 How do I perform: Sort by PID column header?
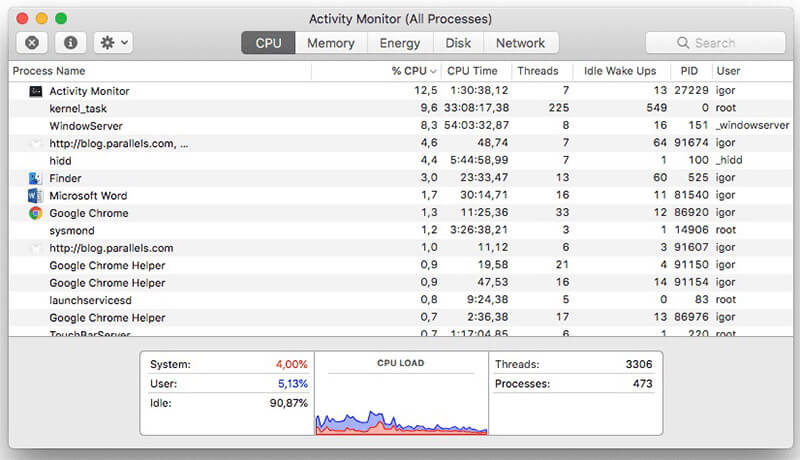pos(689,71)
